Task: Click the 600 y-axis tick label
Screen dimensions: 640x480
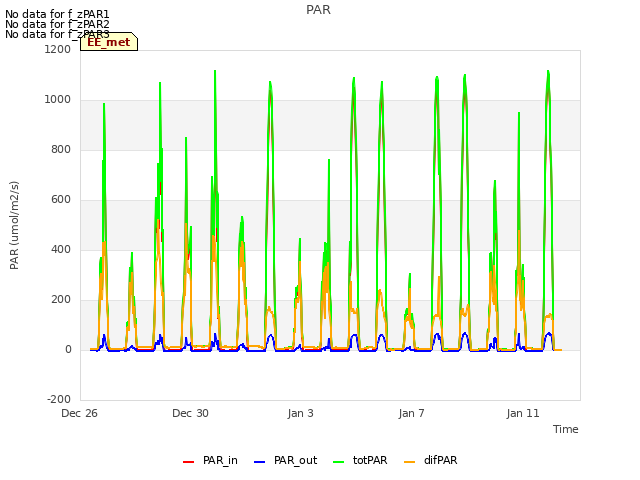Action: (61, 200)
